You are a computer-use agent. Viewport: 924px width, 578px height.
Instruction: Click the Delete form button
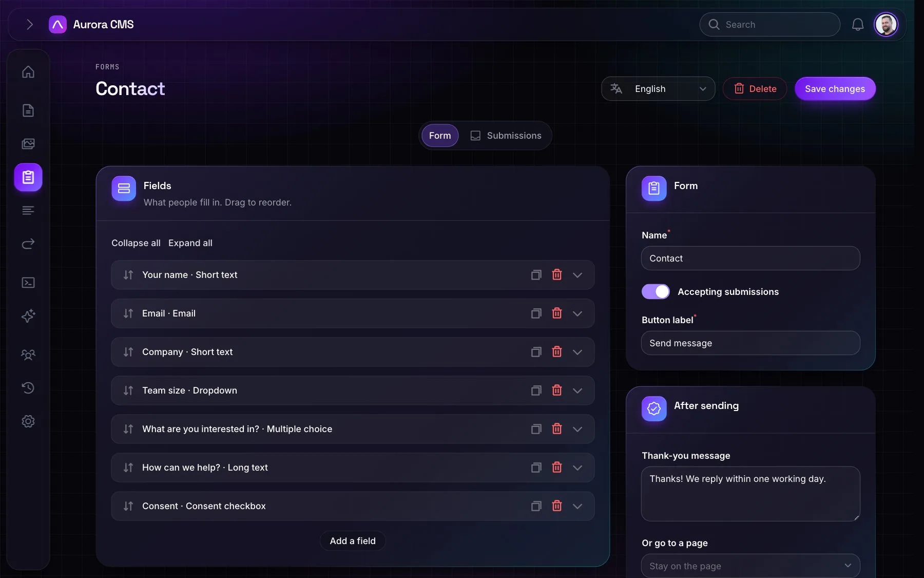coord(755,89)
